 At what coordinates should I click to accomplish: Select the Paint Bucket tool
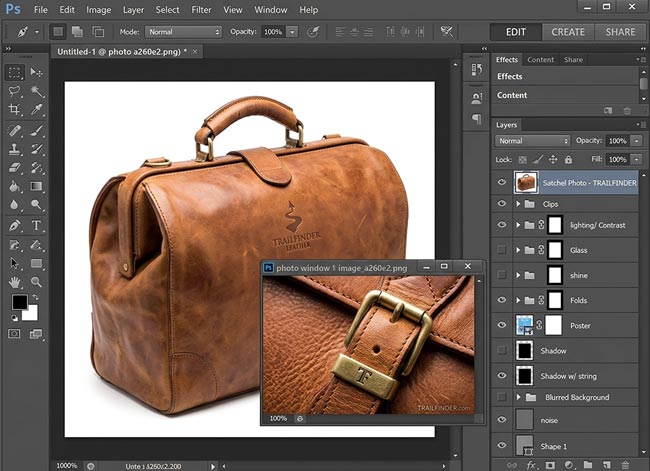pyautogui.click(x=15, y=187)
